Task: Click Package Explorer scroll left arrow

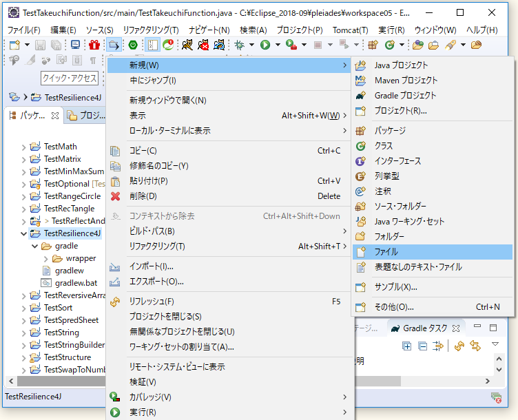Action: (x=11, y=381)
